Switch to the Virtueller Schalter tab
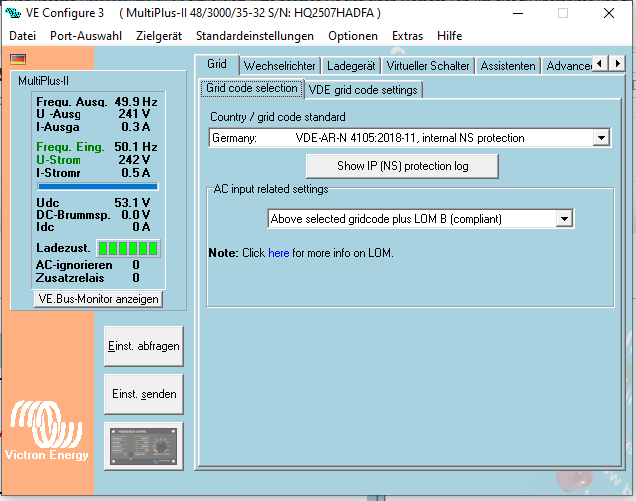Image resolution: width=636 pixels, height=501 pixels. coord(428,66)
